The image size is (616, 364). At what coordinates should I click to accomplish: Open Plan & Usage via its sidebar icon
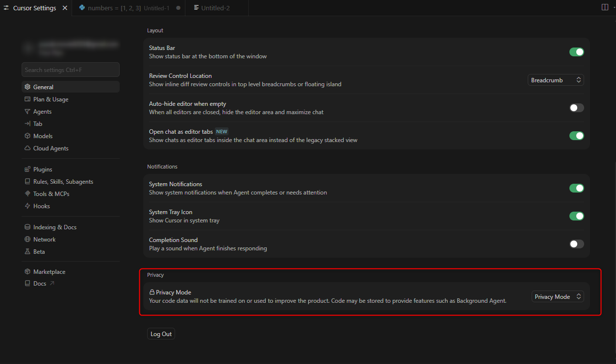[27, 99]
